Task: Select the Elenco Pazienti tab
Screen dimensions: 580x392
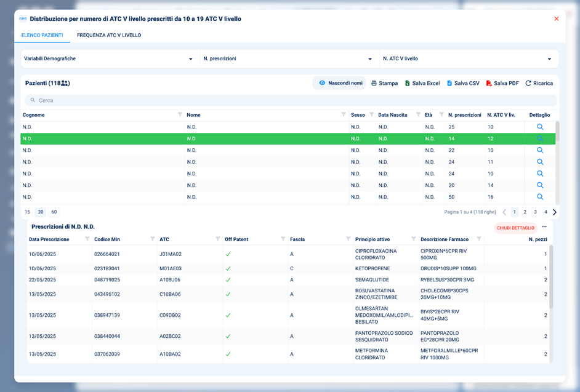Action: (42, 35)
